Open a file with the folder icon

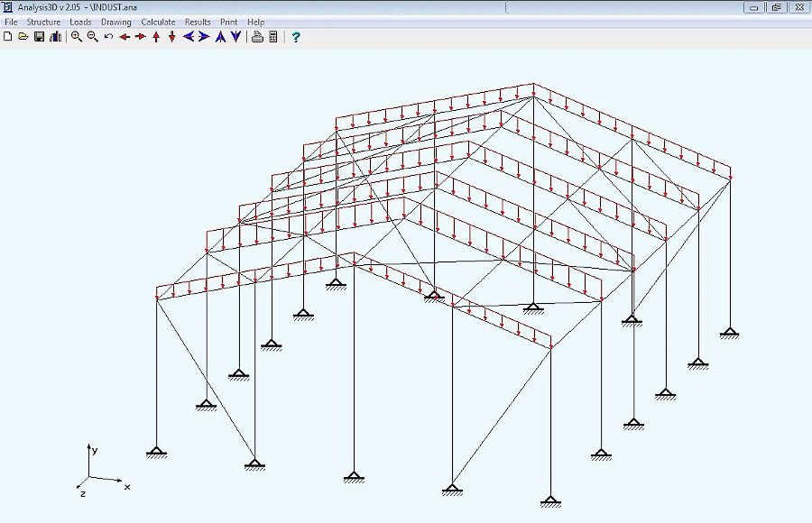(23, 37)
